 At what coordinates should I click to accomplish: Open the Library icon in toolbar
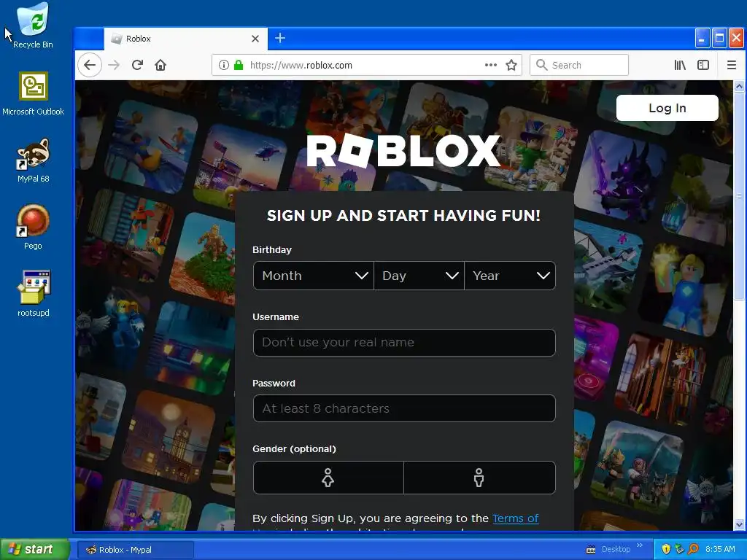680,65
